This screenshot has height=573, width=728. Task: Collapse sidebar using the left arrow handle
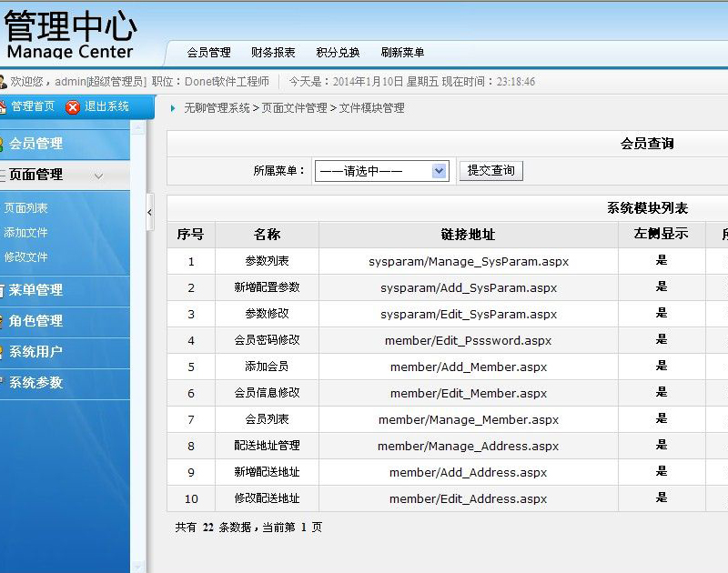[x=150, y=212]
